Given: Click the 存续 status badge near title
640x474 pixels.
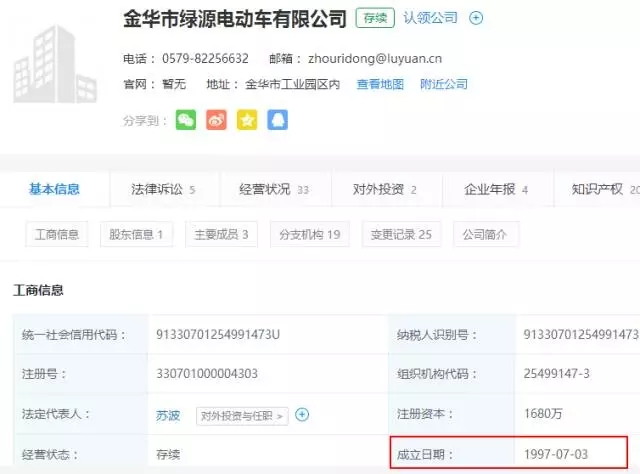Looking at the screenshot, I should (375, 18).
